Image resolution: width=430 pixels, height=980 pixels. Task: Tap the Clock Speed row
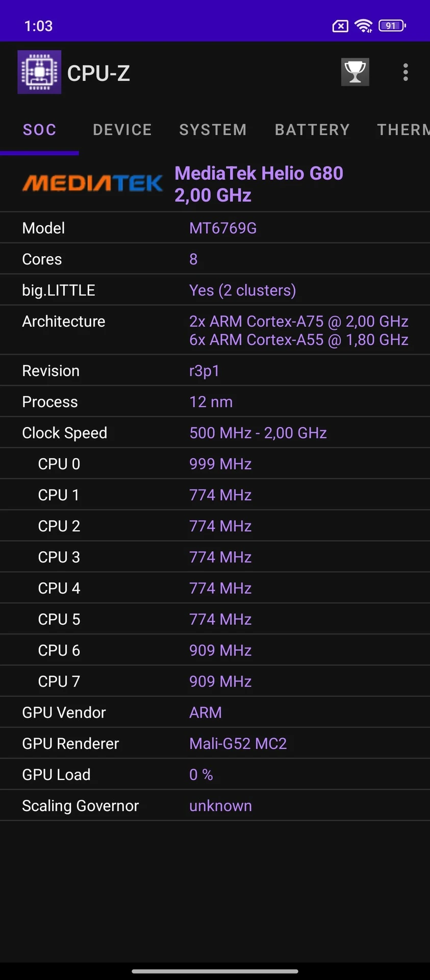pos(215,432)
